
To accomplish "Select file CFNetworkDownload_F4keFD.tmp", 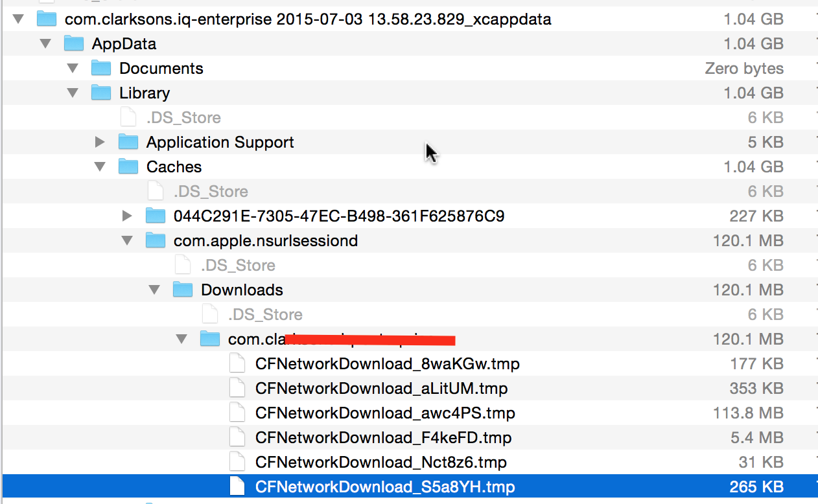I will point(383,438).
